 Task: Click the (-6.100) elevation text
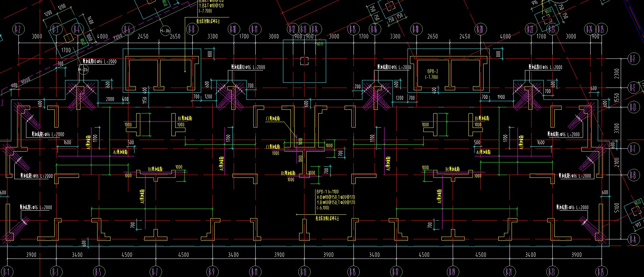click(323, 208)
